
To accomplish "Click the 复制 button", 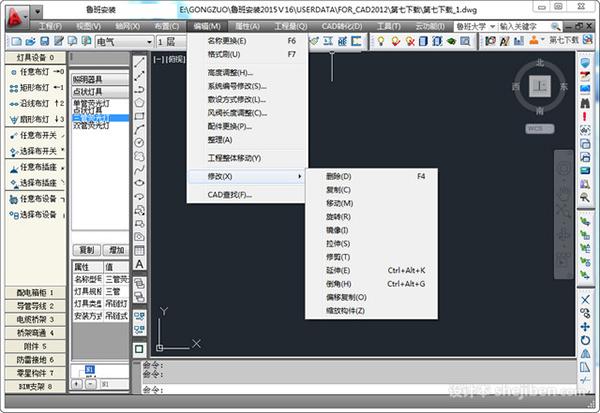I will pos(87,250).
